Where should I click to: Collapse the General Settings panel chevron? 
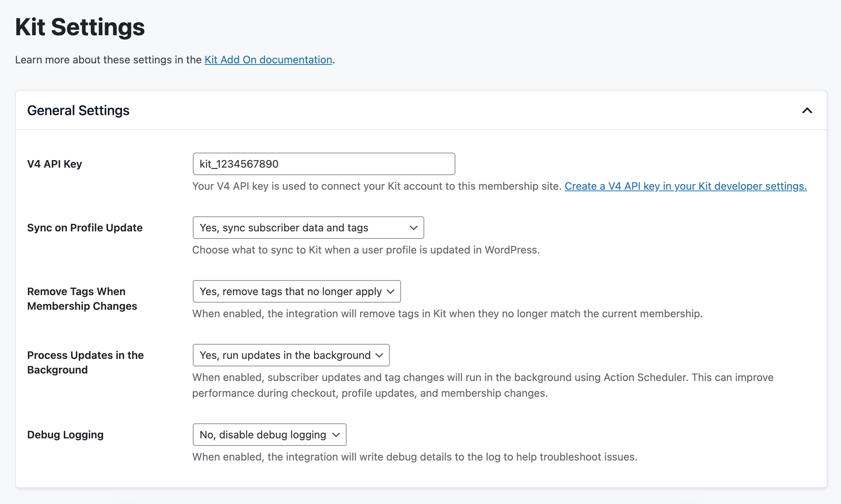click(x=807, y=111)
